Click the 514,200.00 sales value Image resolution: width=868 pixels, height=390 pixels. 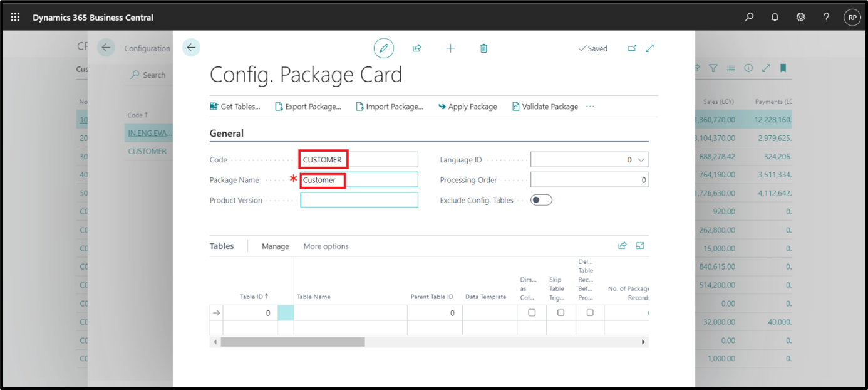tap(717, 285)
